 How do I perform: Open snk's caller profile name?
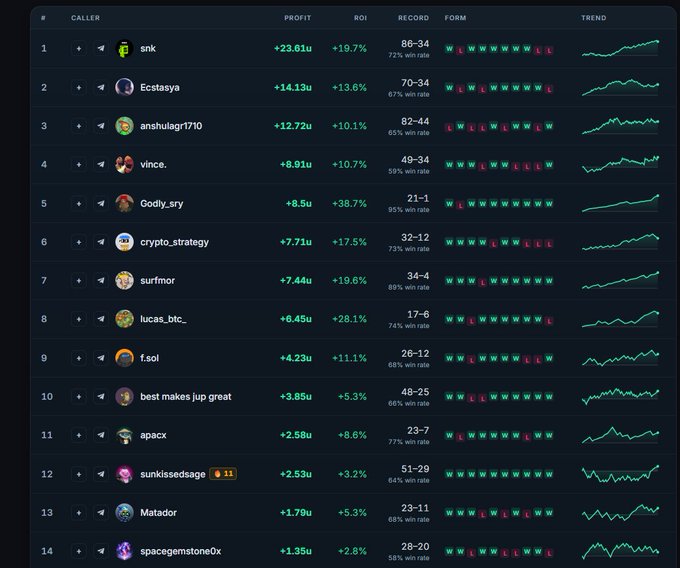coord(148,49)
